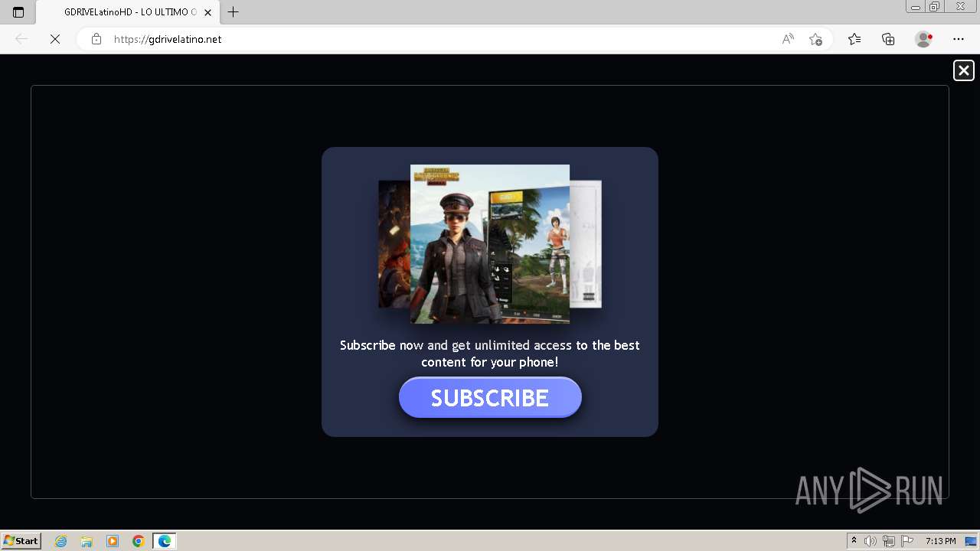Switch to Microsoft Edge taskbar button
The image size is (980, 551).
click(165, 541)
